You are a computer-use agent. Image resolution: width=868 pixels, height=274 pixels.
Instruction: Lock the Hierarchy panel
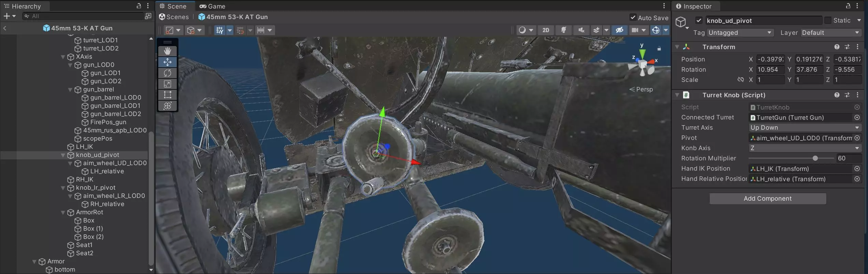[x=139, y=6]
